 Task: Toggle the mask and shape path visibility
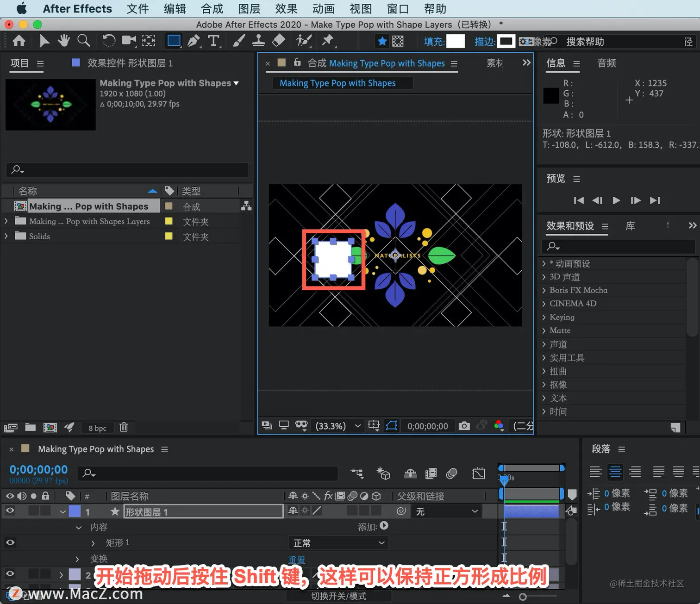point(392,426)
